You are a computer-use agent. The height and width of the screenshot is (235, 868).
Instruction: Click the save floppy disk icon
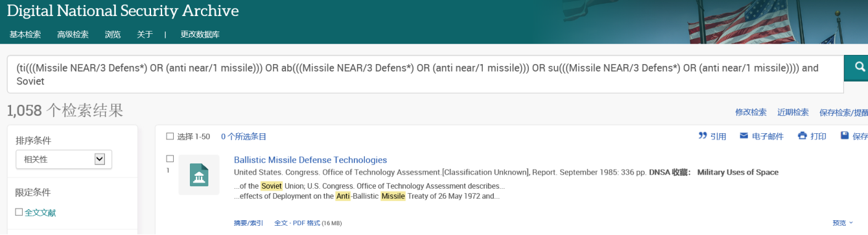pyautogui.click(x=845, y=136)
